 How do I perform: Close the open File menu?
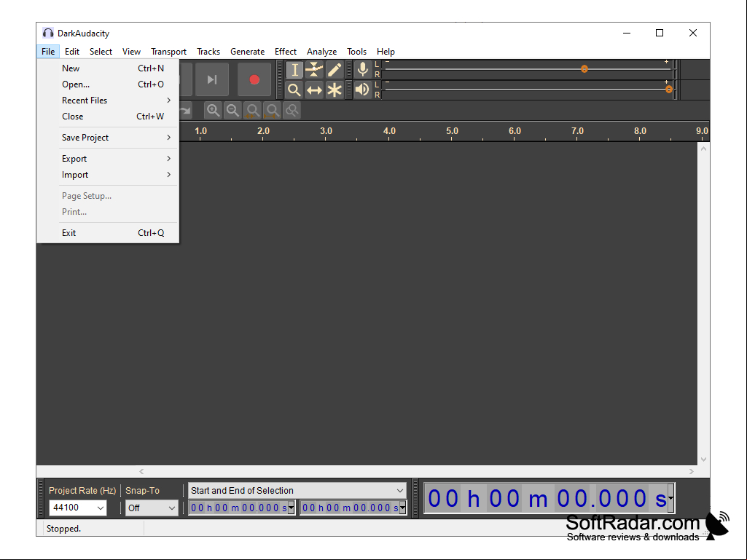[48, 52]
